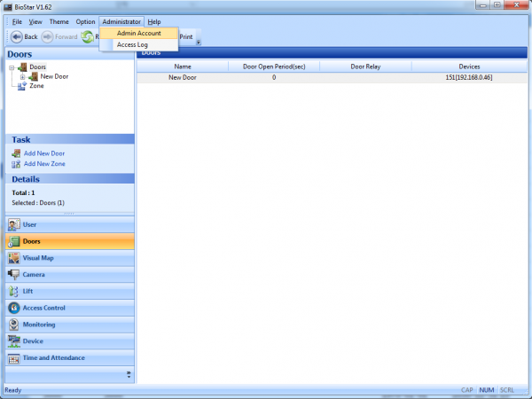532x399 pixels.
Task: Open the Visual Map panel icon
Action: tap(14, 258)
